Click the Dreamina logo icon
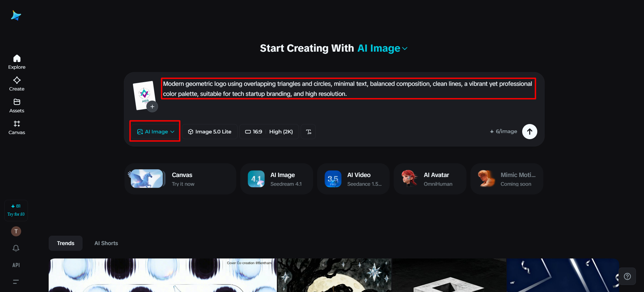 point(16,15)
